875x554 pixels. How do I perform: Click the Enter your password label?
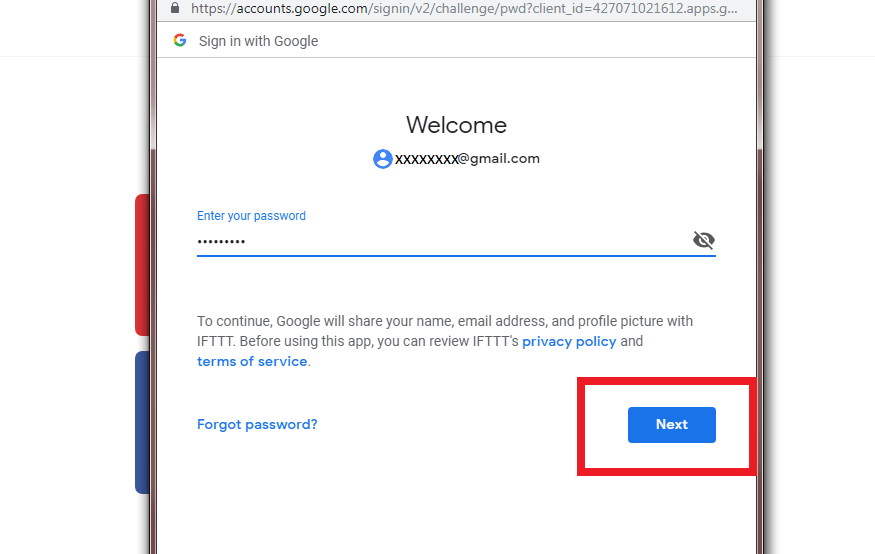[x=251, y=216]
